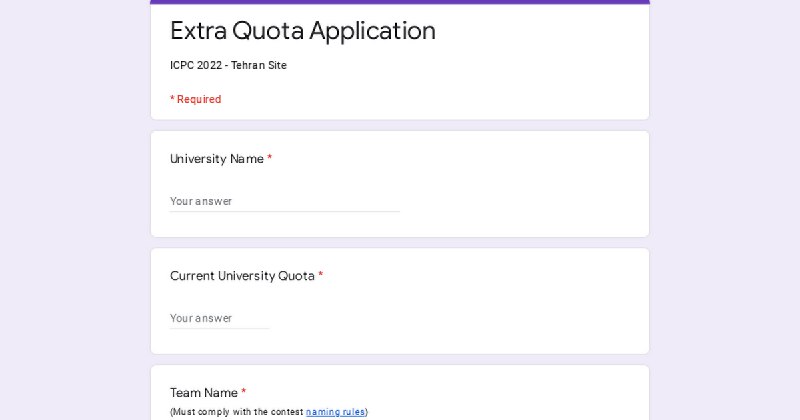Click empty space in the Team Name card

coord(510,396)
